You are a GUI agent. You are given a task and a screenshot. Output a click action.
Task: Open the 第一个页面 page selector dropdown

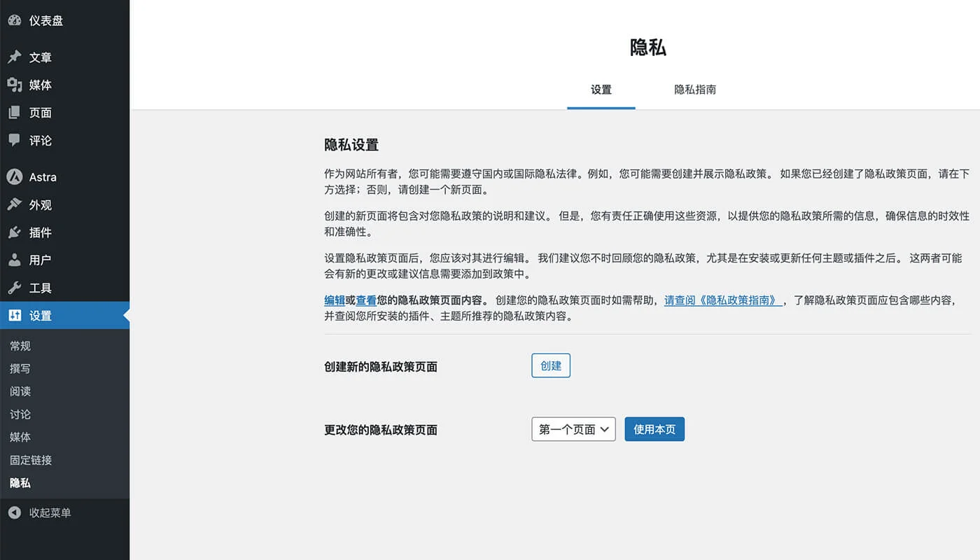click(573, 429)
